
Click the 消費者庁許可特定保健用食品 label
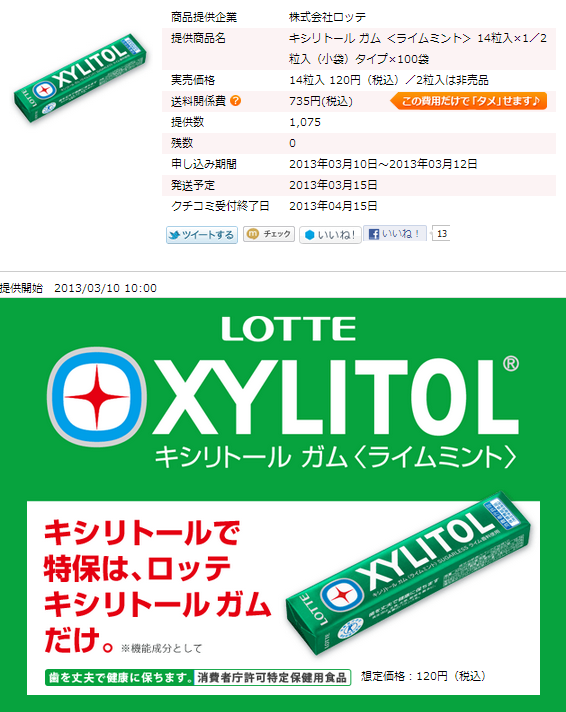tap(272, 677)
